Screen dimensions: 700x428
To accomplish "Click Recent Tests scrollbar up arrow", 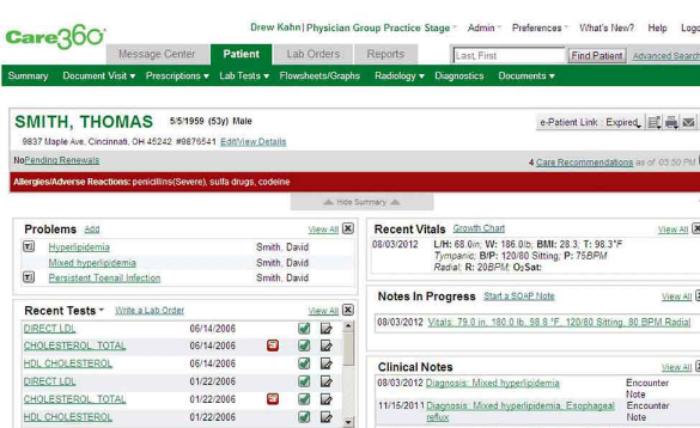I will (x=349, y=326).
